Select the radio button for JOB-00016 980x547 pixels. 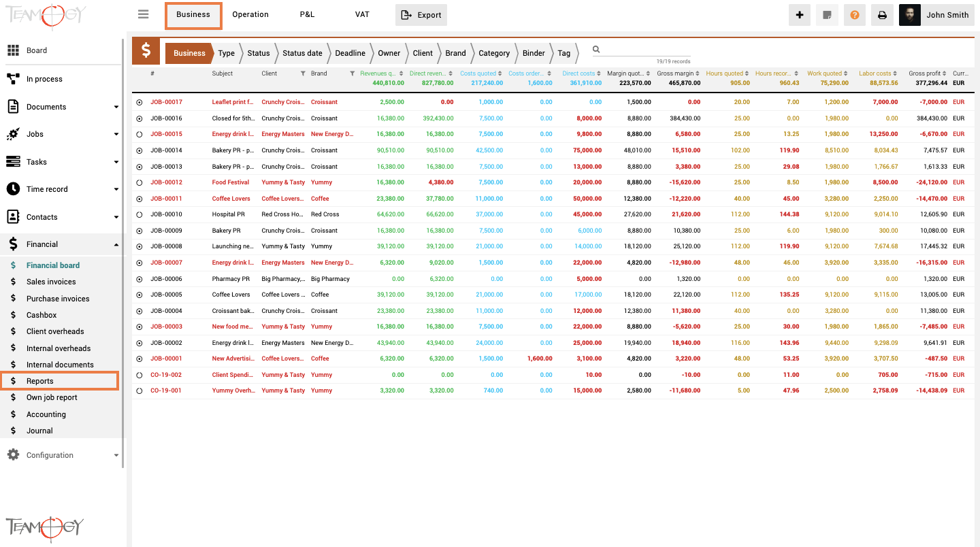140,118
